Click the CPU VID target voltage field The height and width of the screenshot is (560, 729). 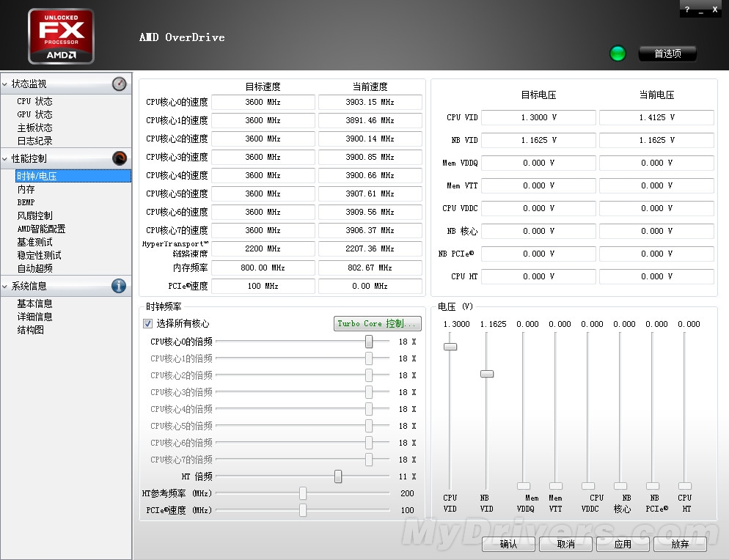tap(538, 117)
